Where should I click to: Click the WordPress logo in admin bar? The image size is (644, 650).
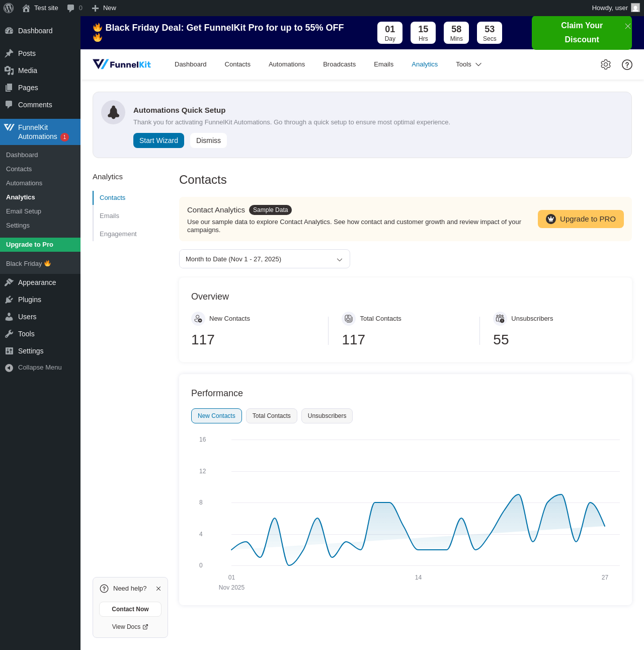9,8
